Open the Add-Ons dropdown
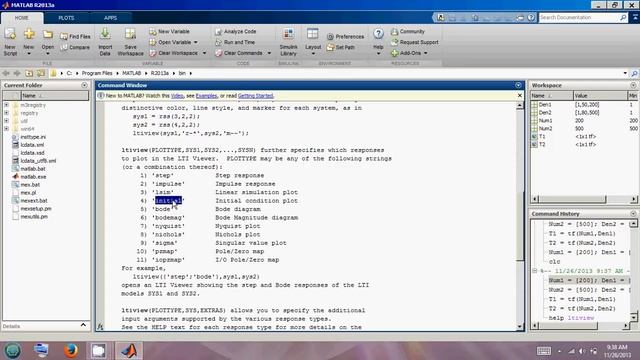Viewport: 640px width, 360px height. coord(425,53)
